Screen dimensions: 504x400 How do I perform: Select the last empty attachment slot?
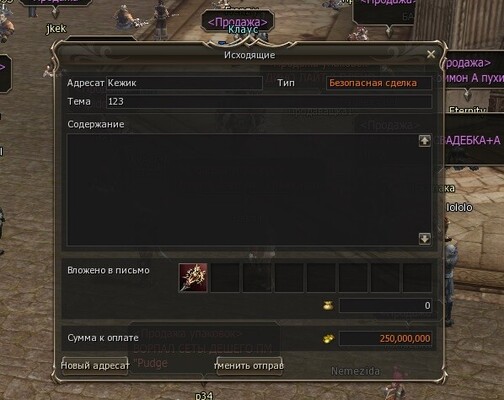(x=417, y=277)
